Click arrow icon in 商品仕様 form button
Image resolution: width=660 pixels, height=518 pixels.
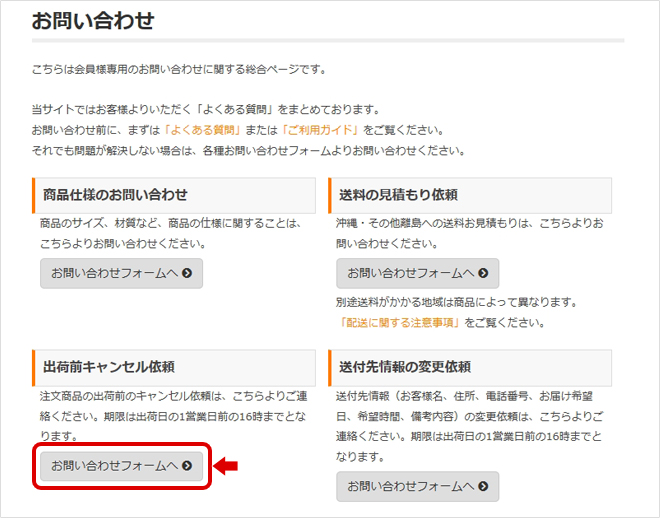(186, 273)
